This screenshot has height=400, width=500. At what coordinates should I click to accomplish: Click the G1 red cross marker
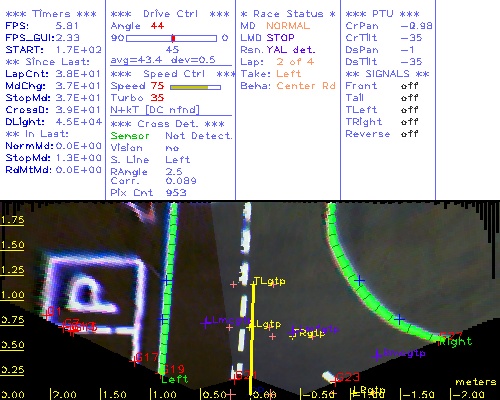46,315
